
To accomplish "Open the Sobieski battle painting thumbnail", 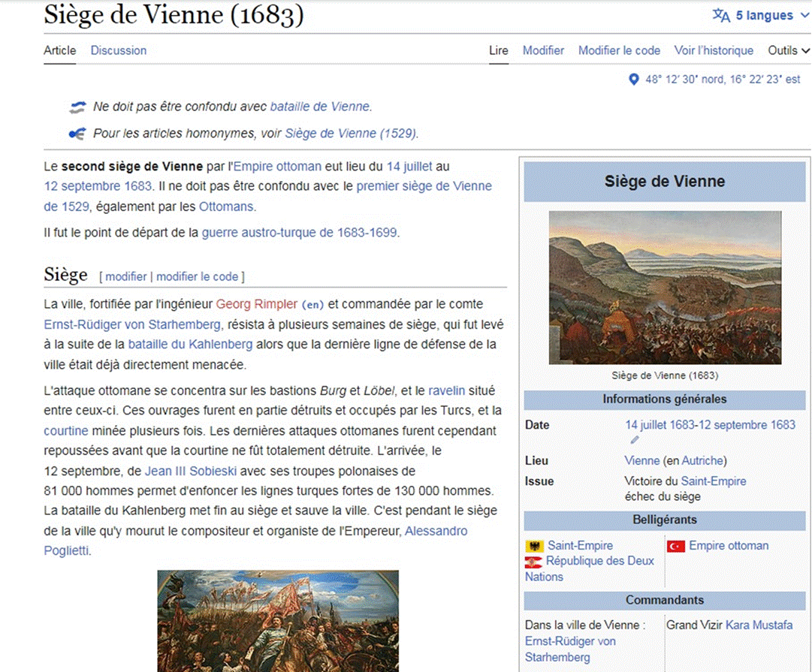I will [x=278, y=621].
